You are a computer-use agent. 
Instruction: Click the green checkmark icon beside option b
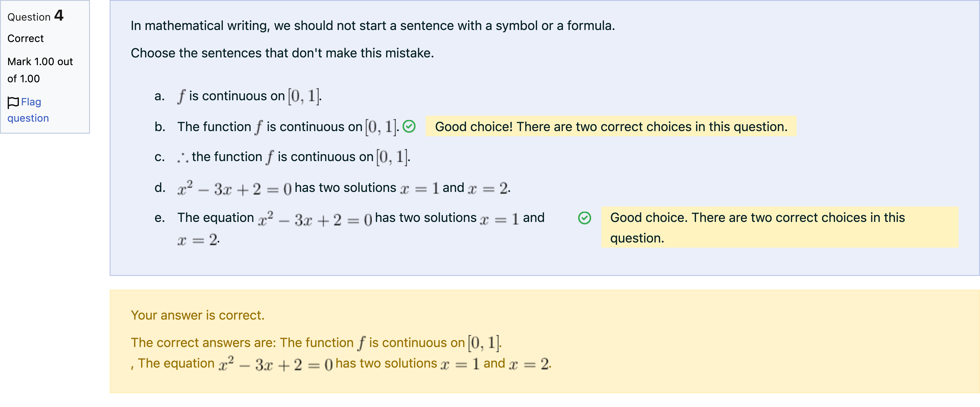pyautogui.click(x=409, y=126)
